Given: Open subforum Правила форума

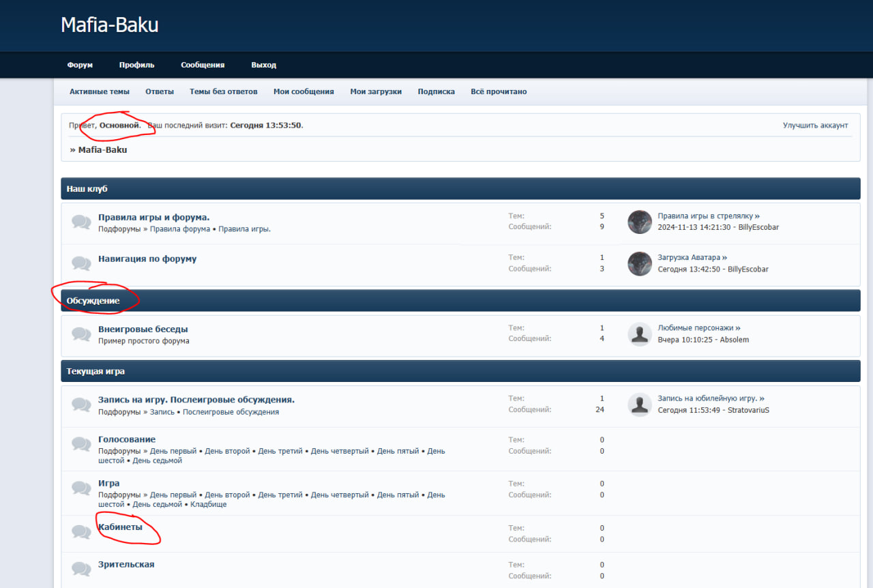Looking at the screenshot, I should click(x=180, y=229).
